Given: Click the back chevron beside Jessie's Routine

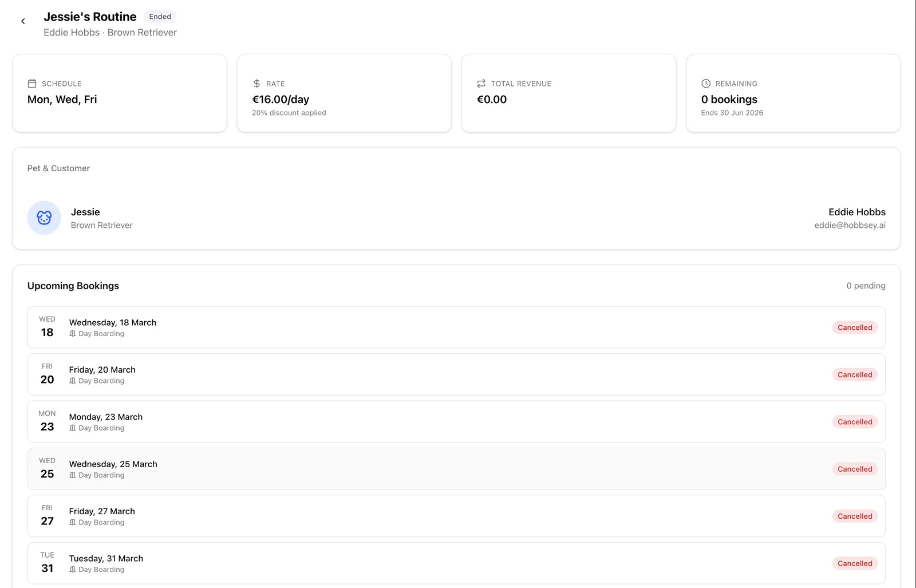Looking at the screenshot, I should 23,21.
